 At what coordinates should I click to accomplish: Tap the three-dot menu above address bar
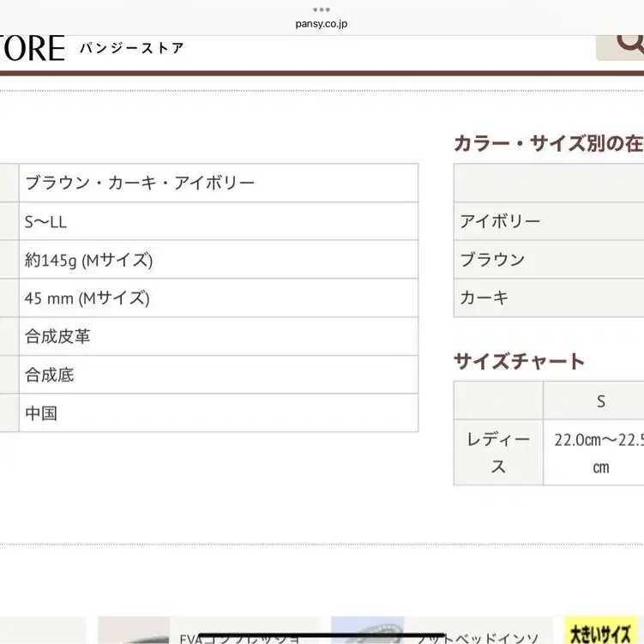point(322,9)
